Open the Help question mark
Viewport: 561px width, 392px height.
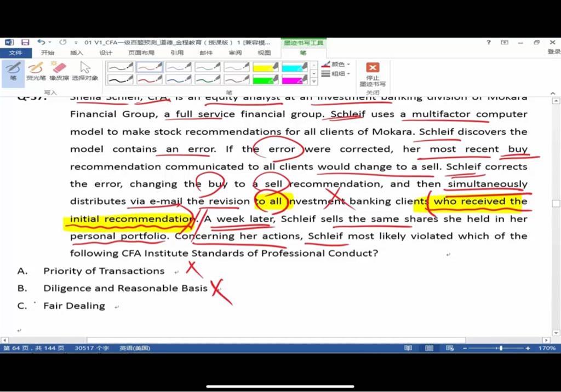pyautogui.click(x=488, y=42)
